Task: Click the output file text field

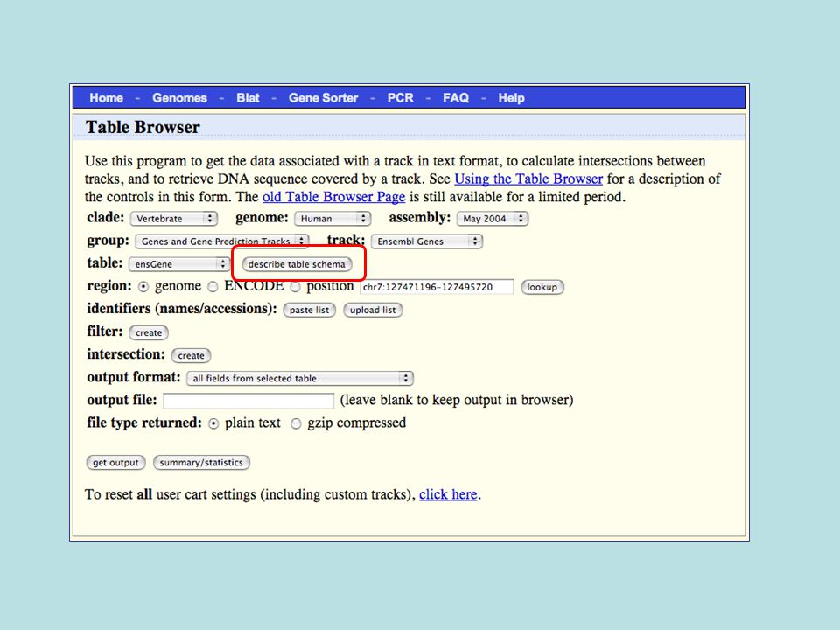Action: click(x=248, y=400)
